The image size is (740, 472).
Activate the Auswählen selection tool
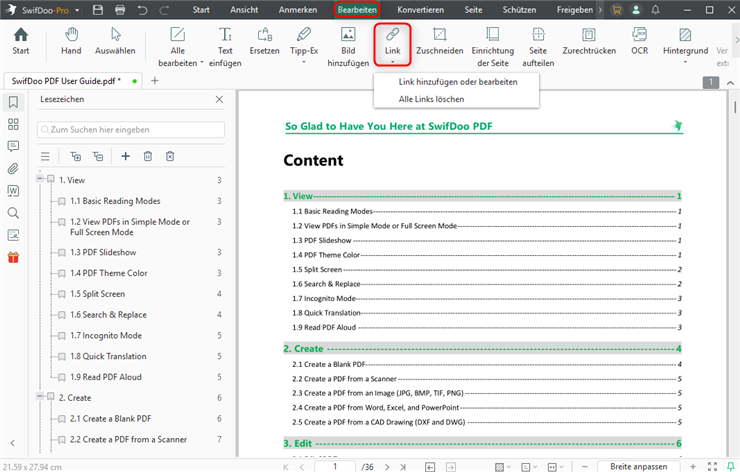(115, 41)
